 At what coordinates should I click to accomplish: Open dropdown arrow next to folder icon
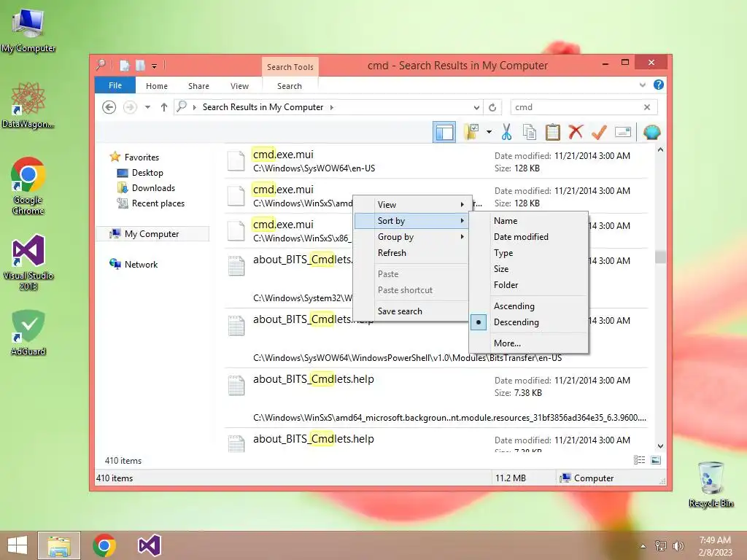489,133
